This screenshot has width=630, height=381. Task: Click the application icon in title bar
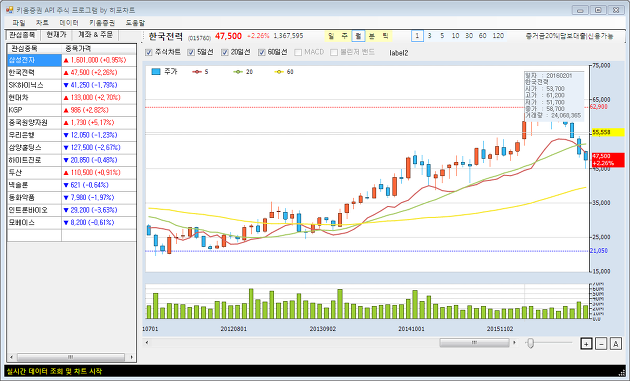pyautogui.click(x=10, y=10)
